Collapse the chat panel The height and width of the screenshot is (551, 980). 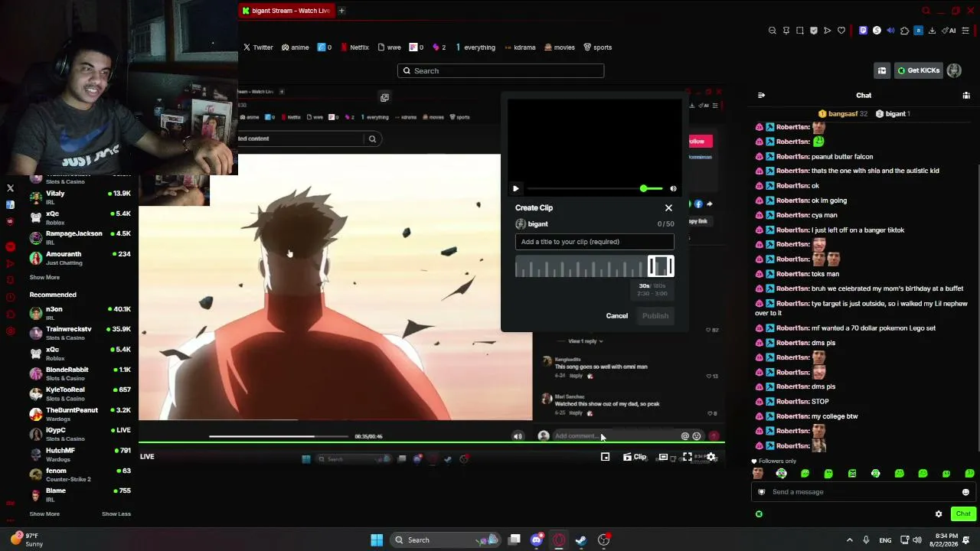(x=761, y=95)
